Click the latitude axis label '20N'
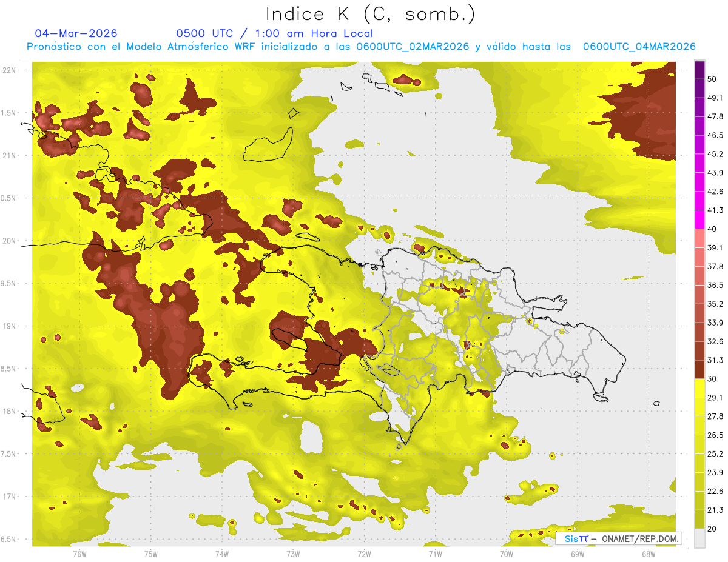728x562 pixels. tap(10, 241)
